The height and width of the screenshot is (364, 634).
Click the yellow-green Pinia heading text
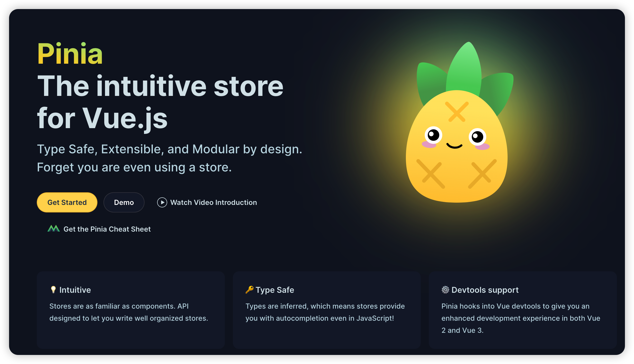point(70,54)
